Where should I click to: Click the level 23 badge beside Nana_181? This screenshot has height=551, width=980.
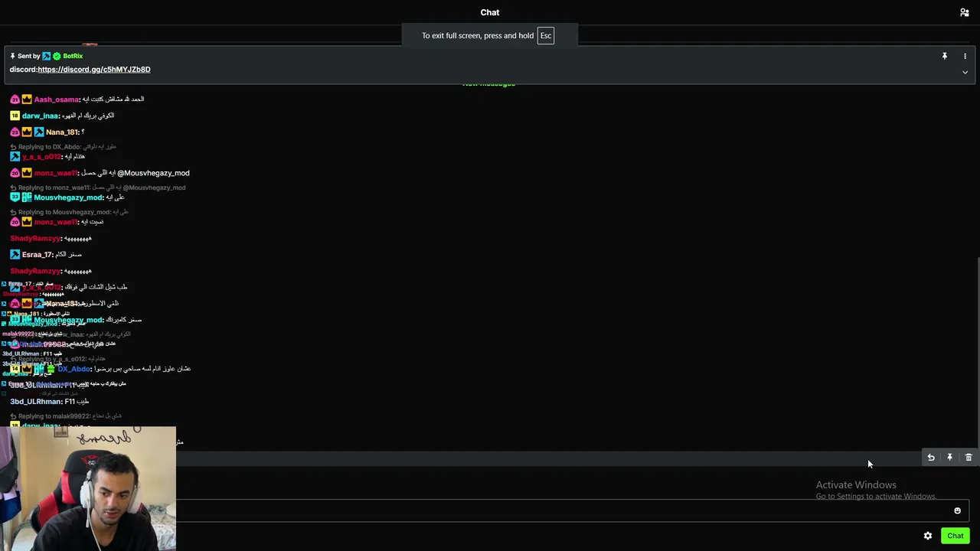[15, 132]
